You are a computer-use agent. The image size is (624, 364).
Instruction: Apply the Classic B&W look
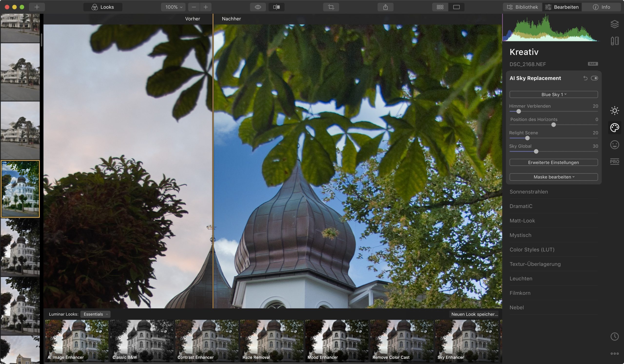pyautogui.click(x=142, y=341)
